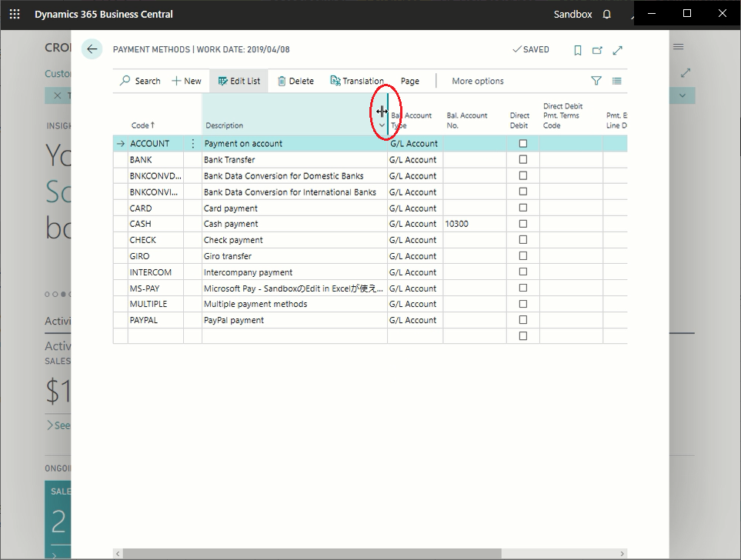Click the row selector arrow for ACCOUNT
Screen dimensions: 741x560
click(121, 144)
